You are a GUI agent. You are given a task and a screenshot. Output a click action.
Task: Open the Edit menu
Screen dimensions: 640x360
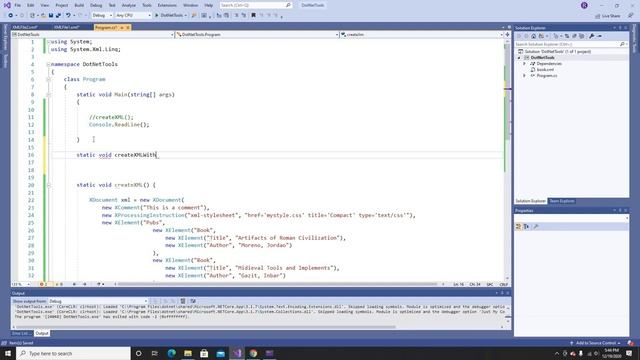pyautogui.click(x=31, y=5)
